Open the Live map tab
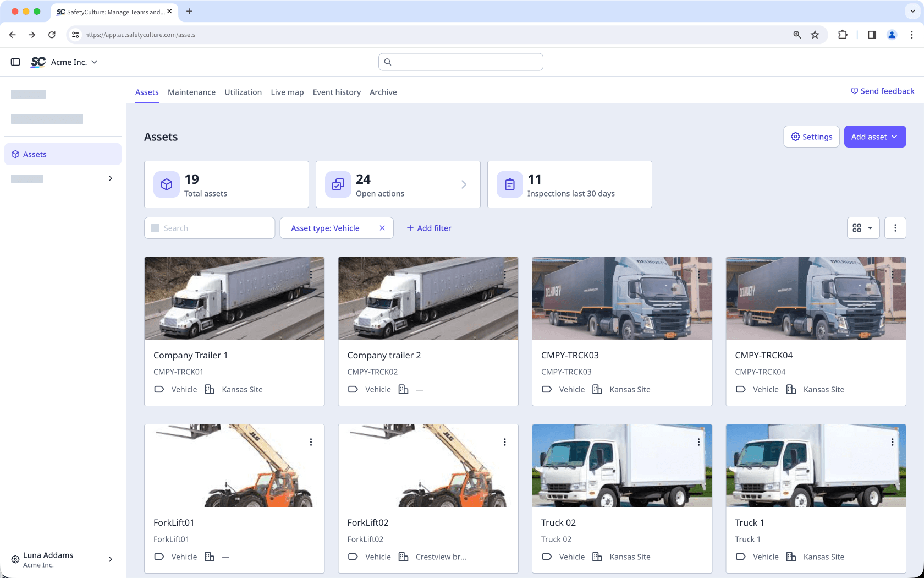924x578 pixels. click(x=287, y=92)
